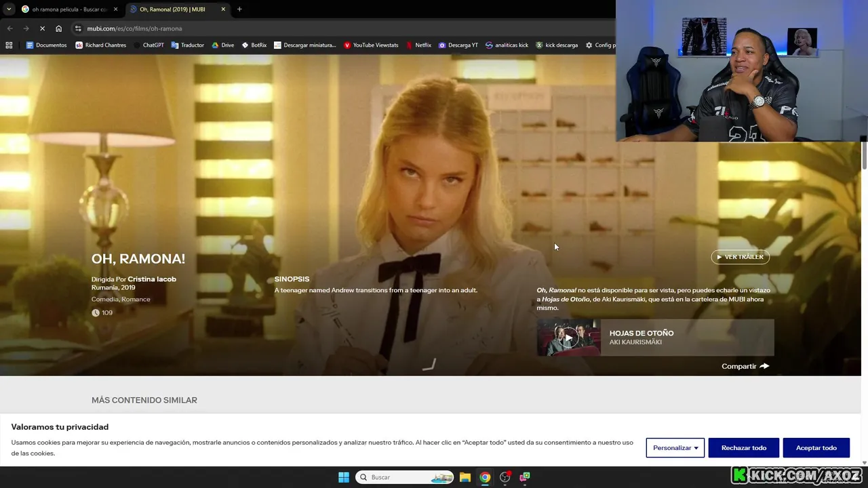The height and width of the screenshot is (488, 868).
Task: Click the SINOPSIS heading
Action: 292,279
